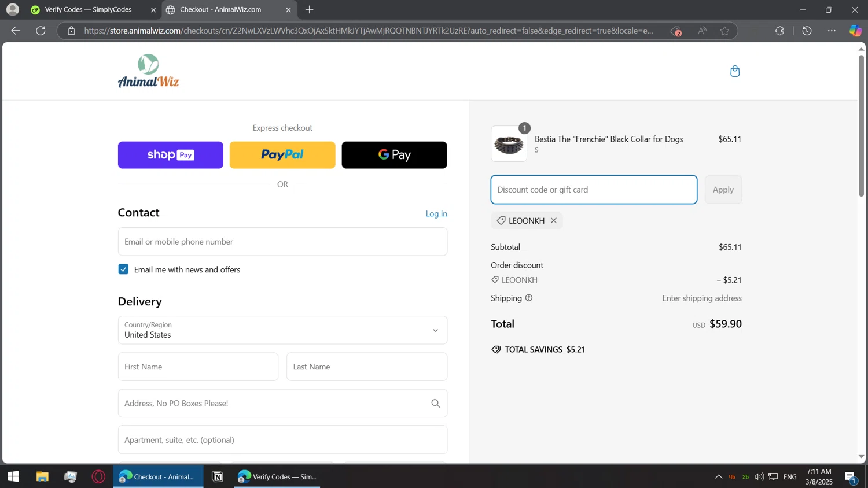Open the notification center icon
Image resolution: width=868 pixels, height=488 pixels.
point(850,477)
